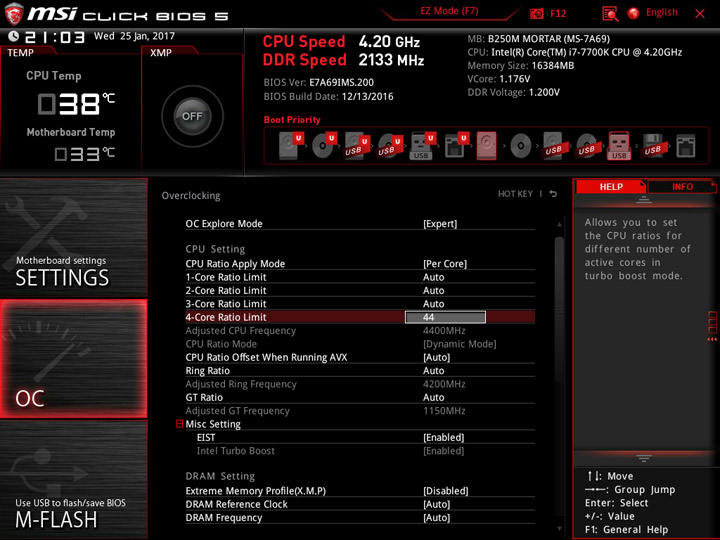Click the English language label
This screenshot has width=720, height=540.
[662, 12]
